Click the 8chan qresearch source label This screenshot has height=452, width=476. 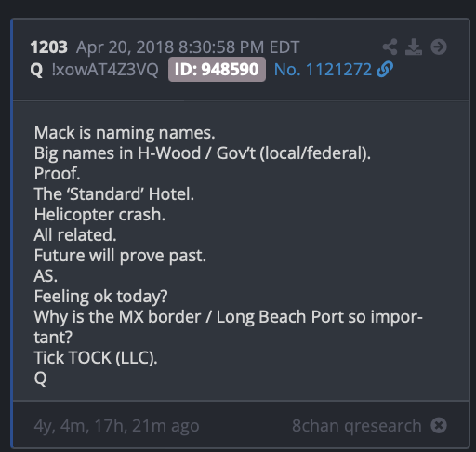(x=357, y=425)
